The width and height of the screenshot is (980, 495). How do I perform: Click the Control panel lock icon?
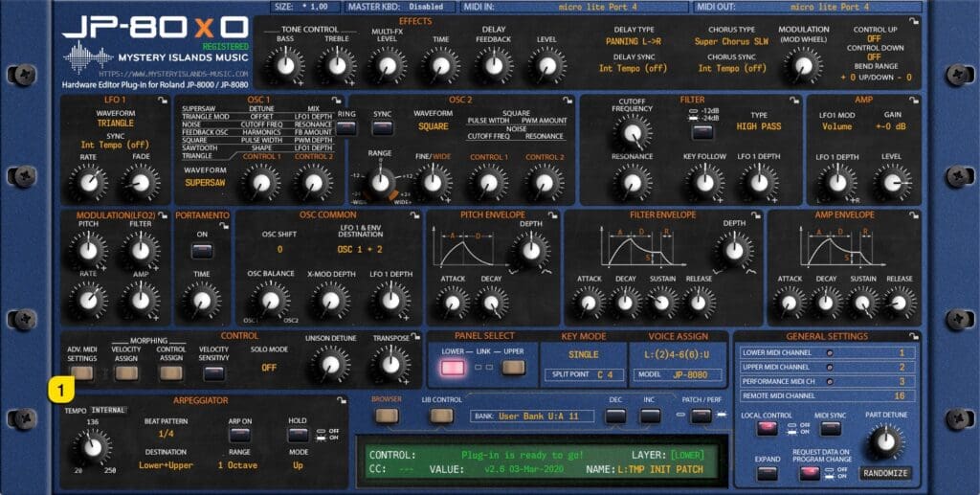415,337
